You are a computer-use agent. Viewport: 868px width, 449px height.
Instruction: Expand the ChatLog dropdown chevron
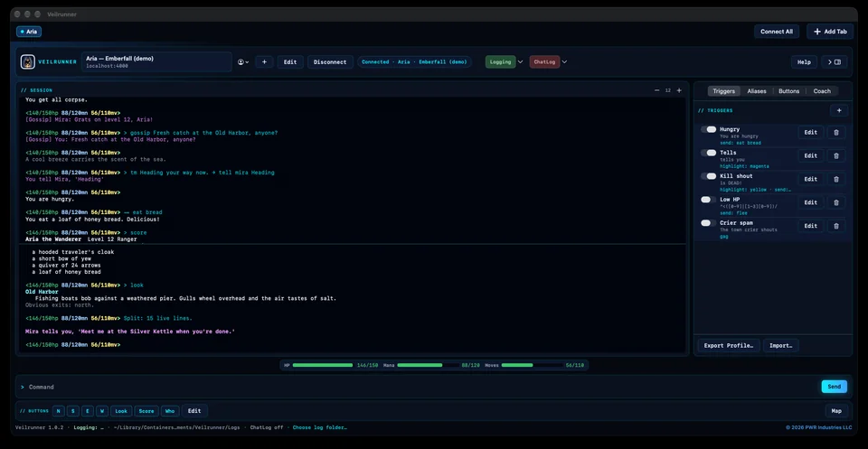(564, 62)
